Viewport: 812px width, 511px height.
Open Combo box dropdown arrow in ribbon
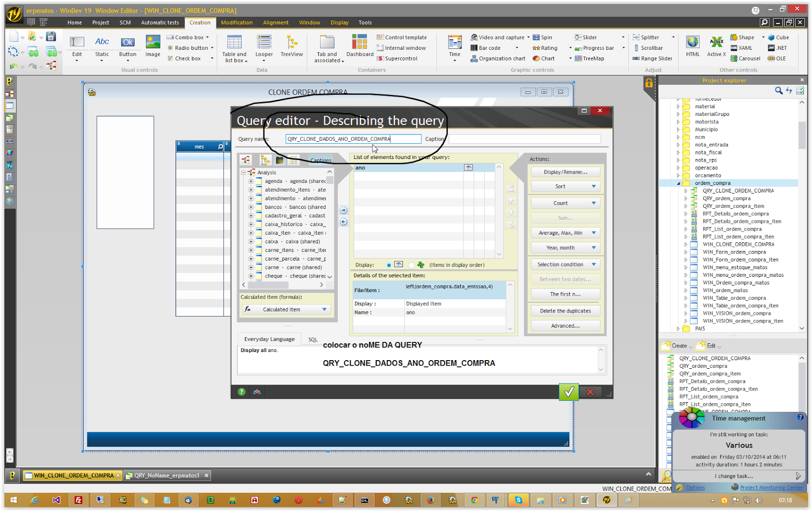pyautogui.click(x=208, y=37)
